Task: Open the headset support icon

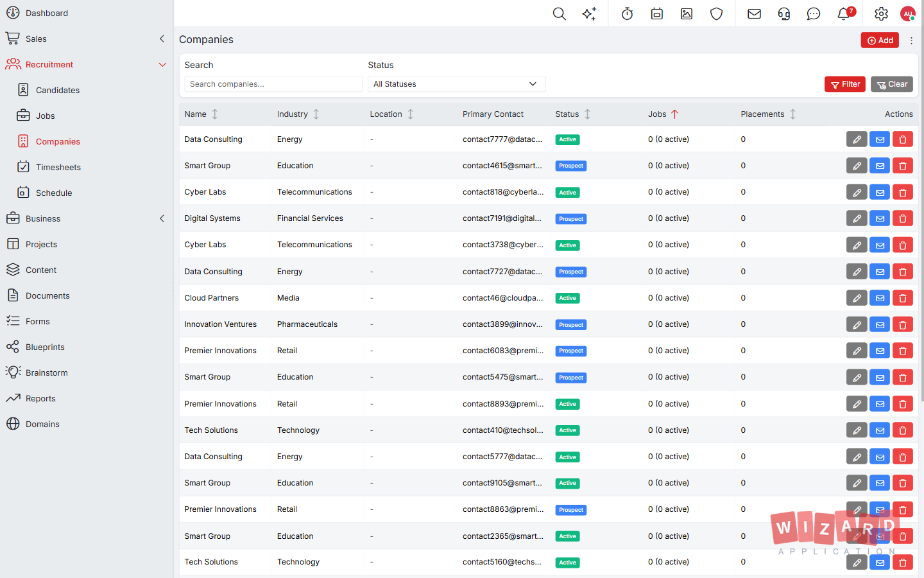Action: click(784, 13)
